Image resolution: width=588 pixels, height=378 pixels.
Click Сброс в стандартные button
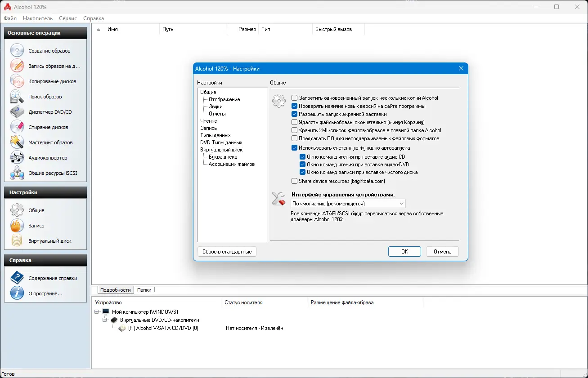(x=227, y=252)
